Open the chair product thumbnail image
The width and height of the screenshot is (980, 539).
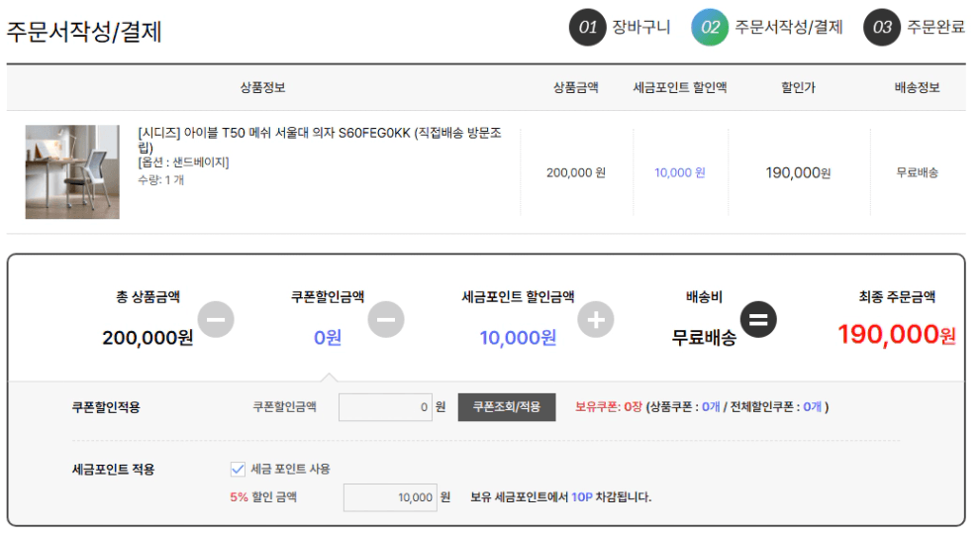coord(72,172)
